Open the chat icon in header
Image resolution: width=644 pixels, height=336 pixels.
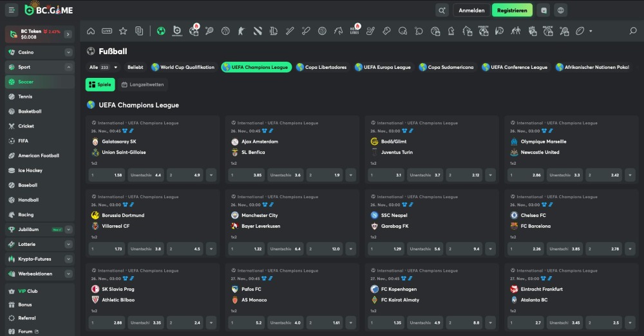[x=544, y=10]
